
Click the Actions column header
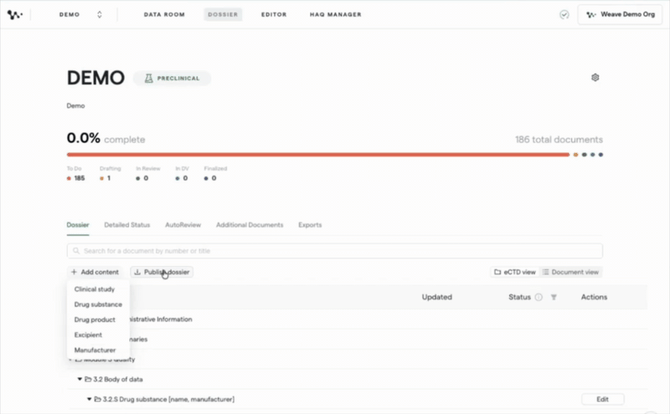click(594, 297)
